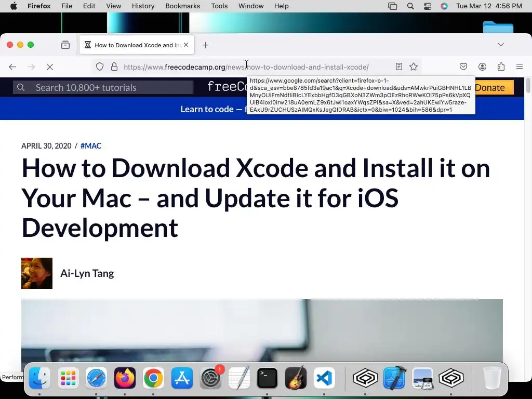This screenshot has height=399, width=532.
Task: Bookmark this page with the star icon
Action: 413,67
